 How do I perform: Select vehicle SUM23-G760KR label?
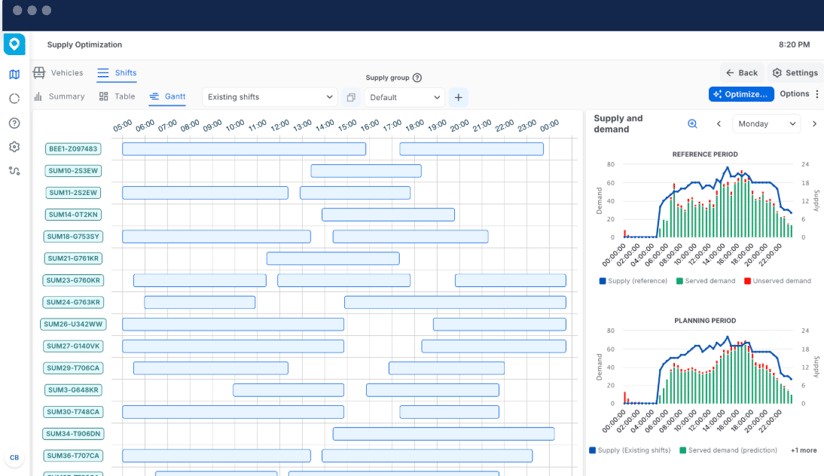pyautogui.click(x=73, y=281)
